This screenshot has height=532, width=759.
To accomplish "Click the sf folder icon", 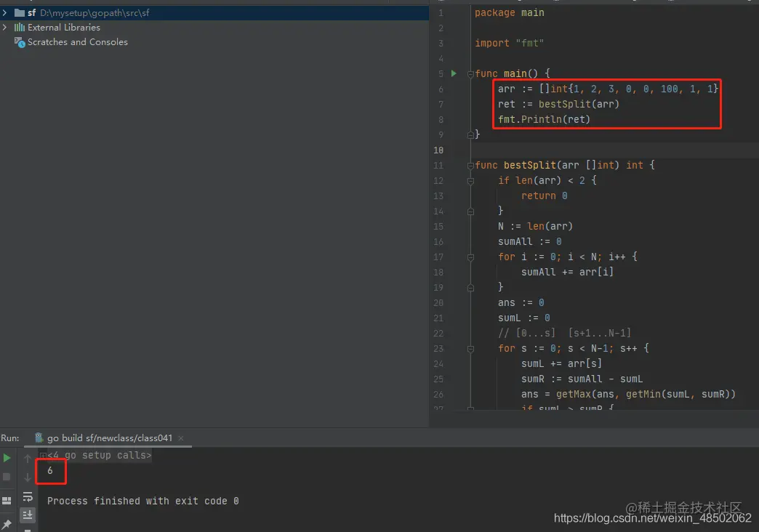I will pos(20,12).
